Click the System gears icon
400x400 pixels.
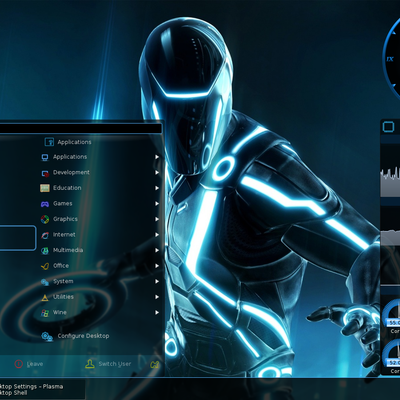(45, 282)
